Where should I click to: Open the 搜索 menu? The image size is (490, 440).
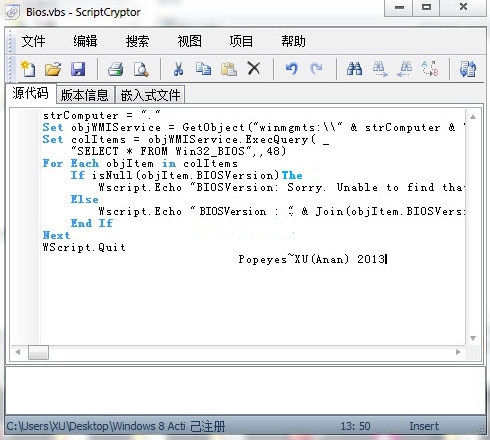pos(137,41)
